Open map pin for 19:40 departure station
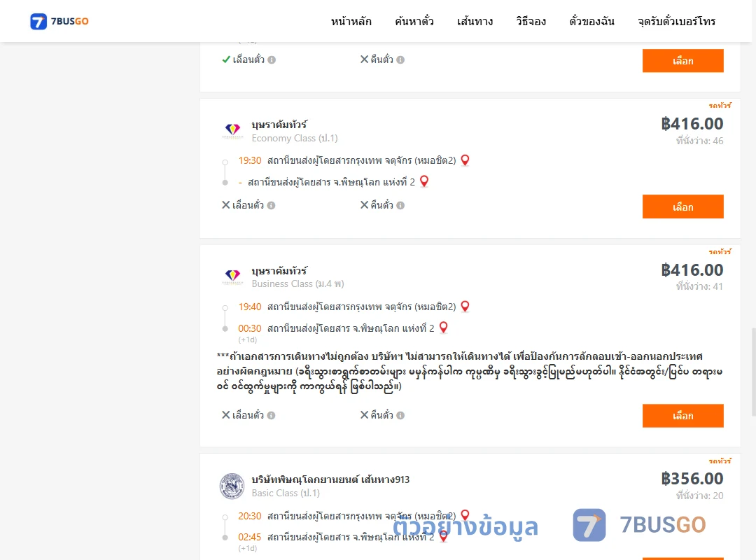The image size is (756, 560). (465, 307)
